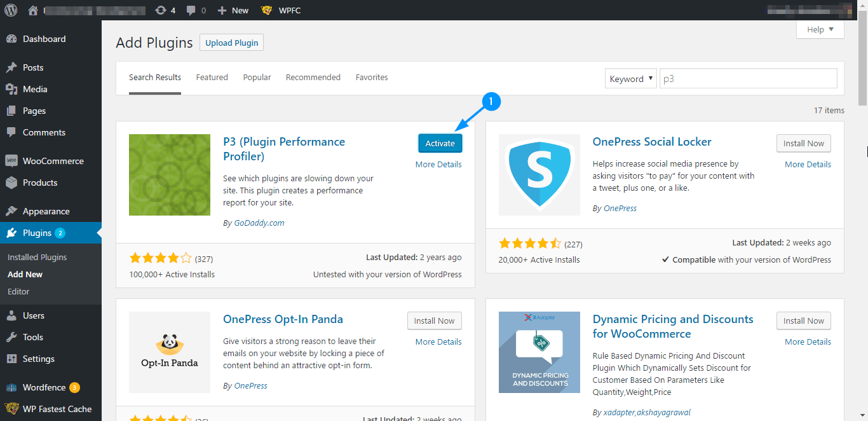This screenshot has width=868, height=421.
Task: Open Dynamic Pricing and Discounts title link
Action: pos(673,326)
